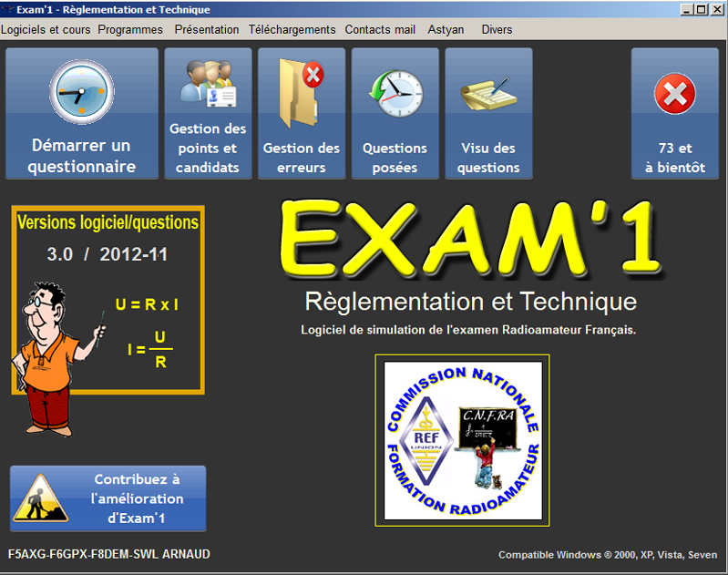Click the Démarrer un questionnaire label

tap(82, 156)
